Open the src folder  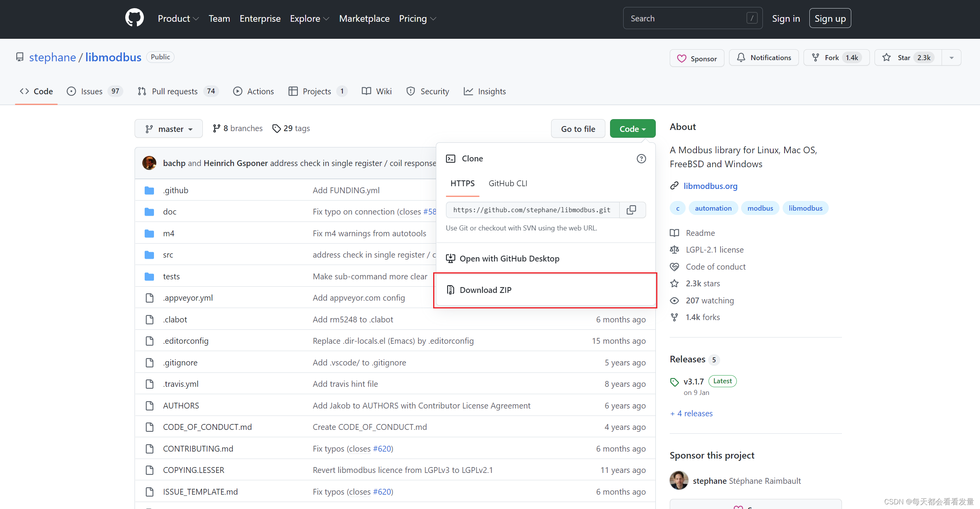(x=168, y=255)
